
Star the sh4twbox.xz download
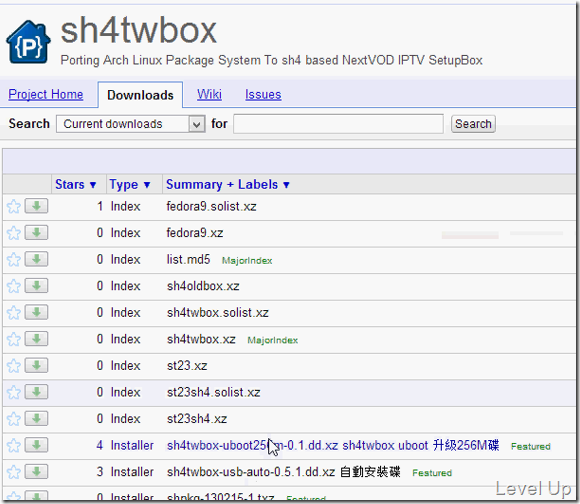pos(14,339)
